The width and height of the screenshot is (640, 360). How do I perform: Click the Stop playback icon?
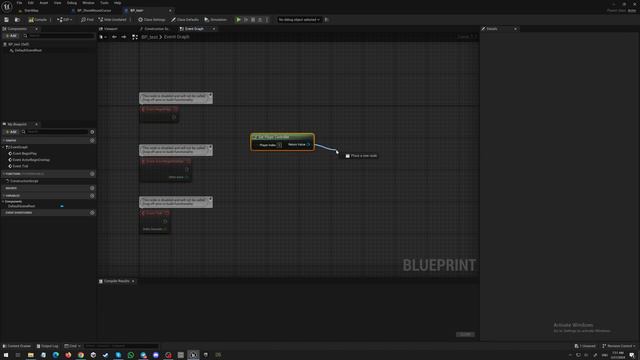click(253, 20)
